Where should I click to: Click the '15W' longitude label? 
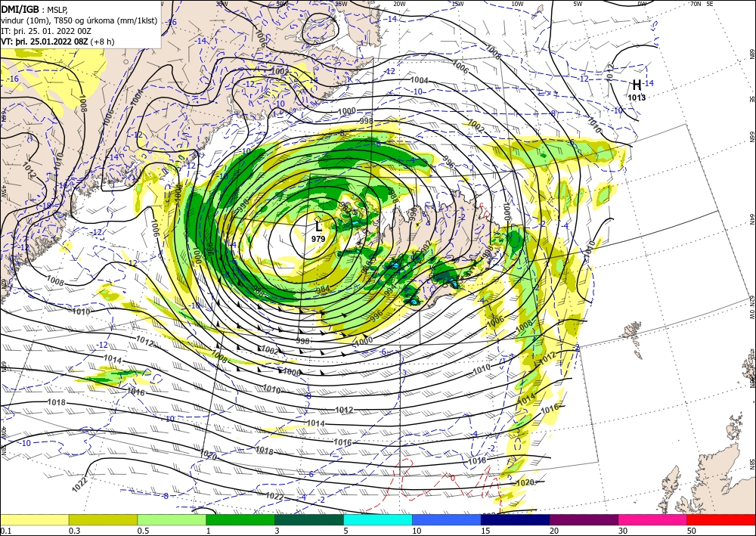pyautogui.click(x=457, y=4)
